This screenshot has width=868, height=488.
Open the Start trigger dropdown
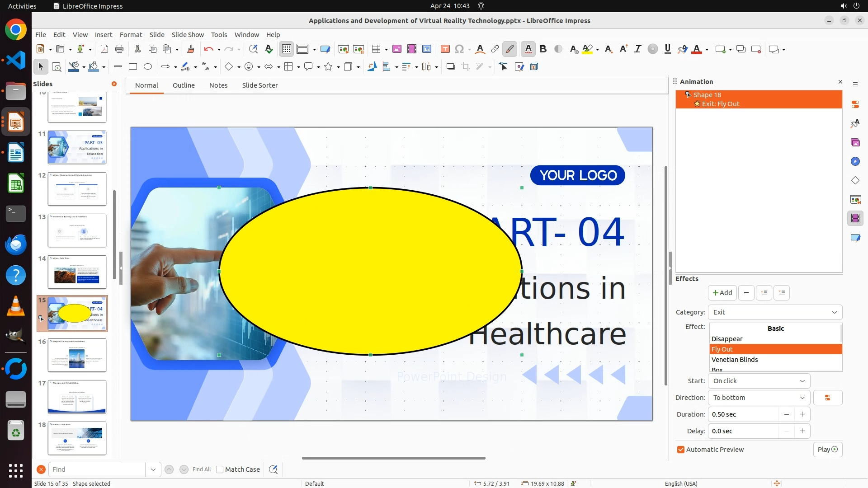[759, 381]
